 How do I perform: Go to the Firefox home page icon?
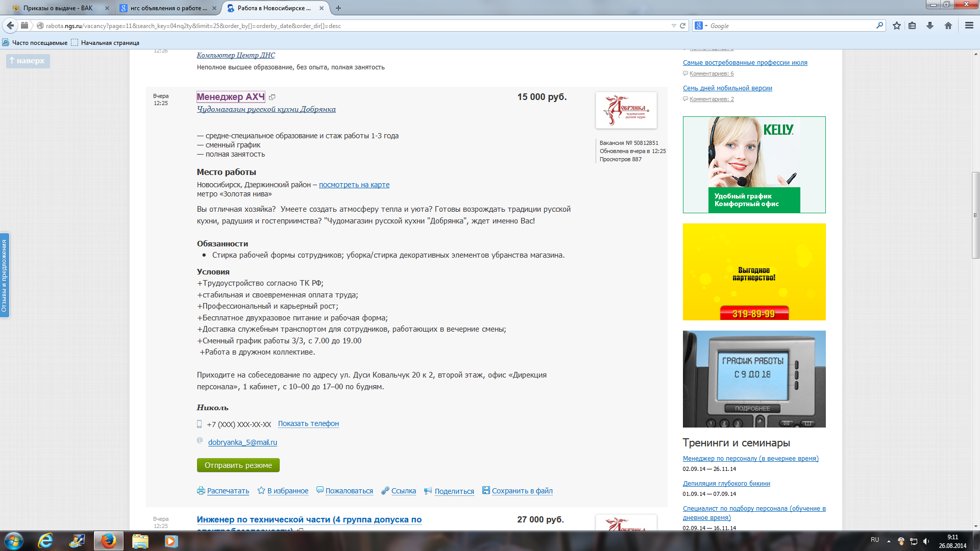tap(948, 26)
